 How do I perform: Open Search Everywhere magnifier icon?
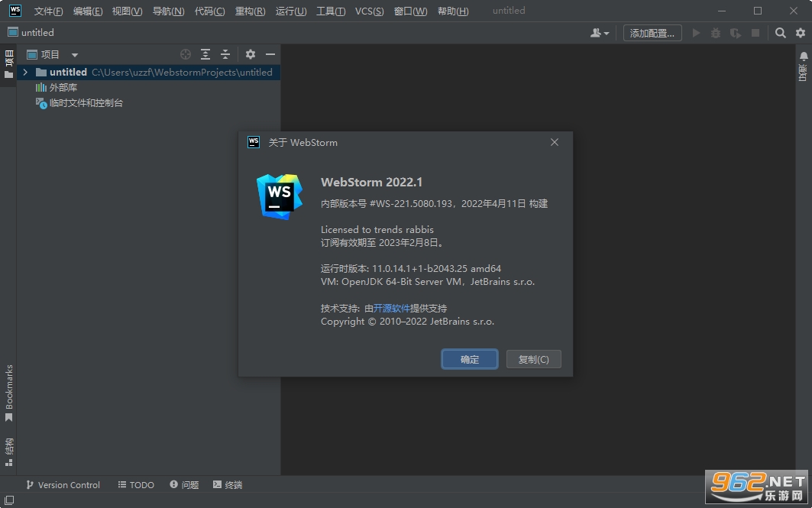click(x=781, y=33)
